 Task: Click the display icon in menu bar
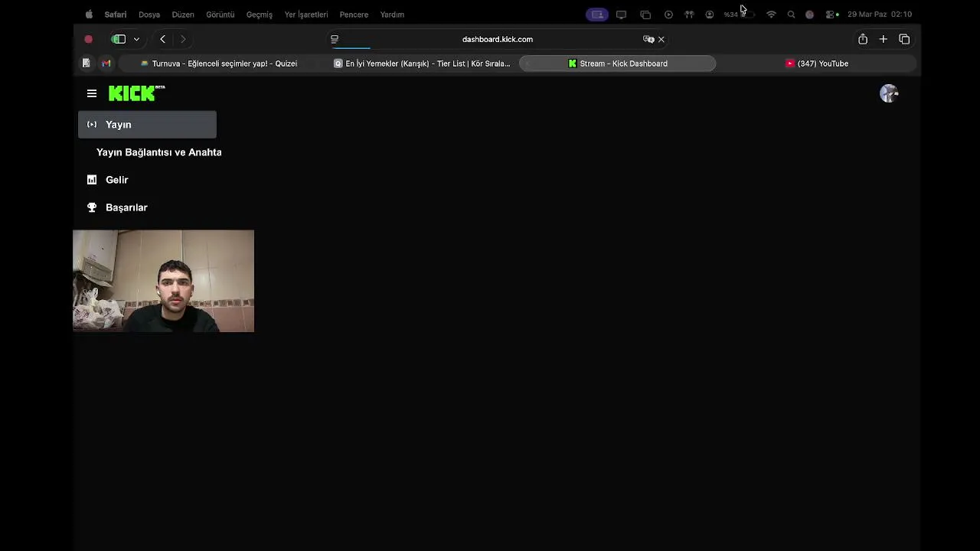click(x=621, y=15)
